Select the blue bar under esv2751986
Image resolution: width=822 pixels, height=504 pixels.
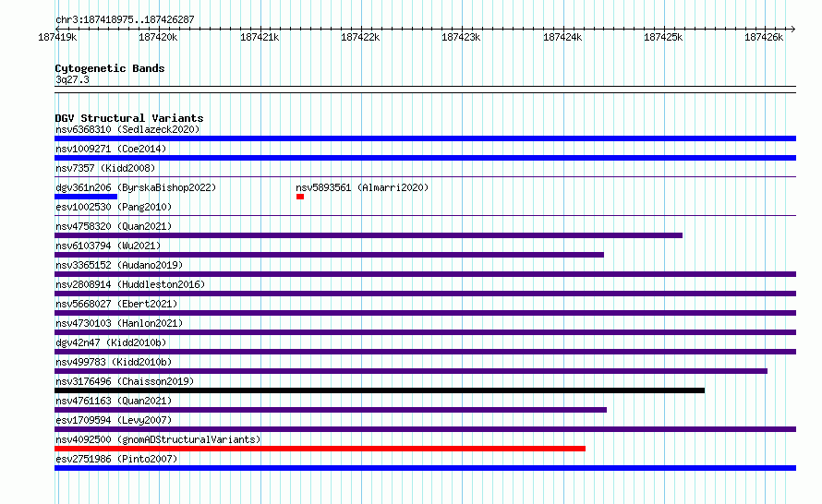tap(425, 468)
